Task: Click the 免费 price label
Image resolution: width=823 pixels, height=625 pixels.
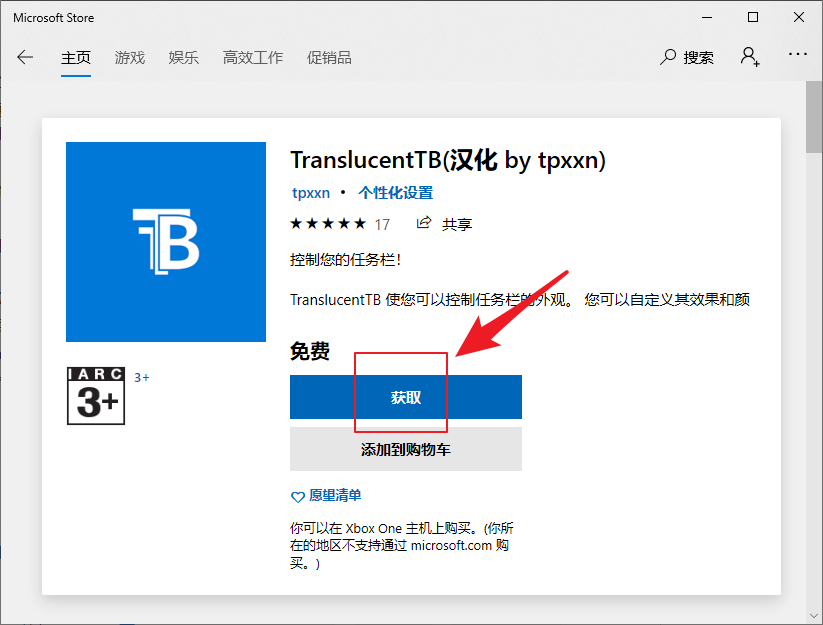Action: coord(310,351)
